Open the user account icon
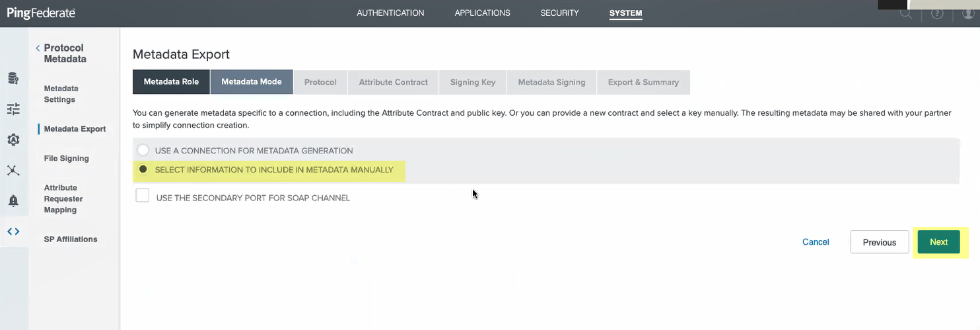This screenshot has height=330, width=980. tap(968, 13)
